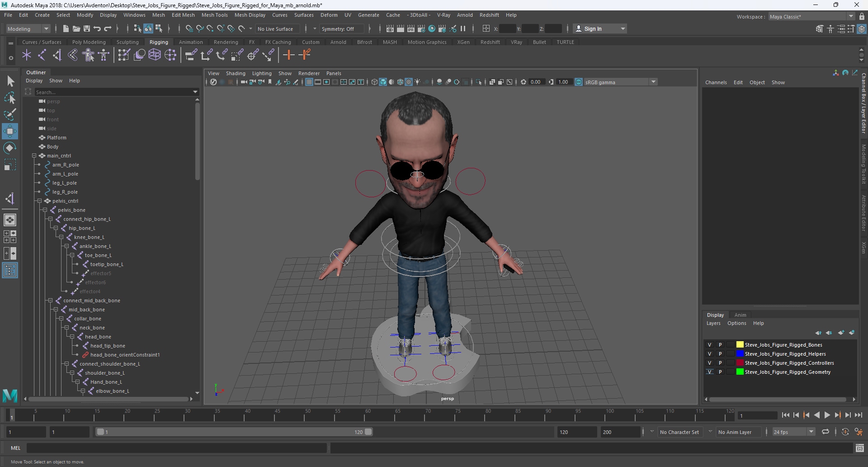
Task: Open the Modeling menu set dropdown
Action: pyautogui.click(x=28, y=29)
